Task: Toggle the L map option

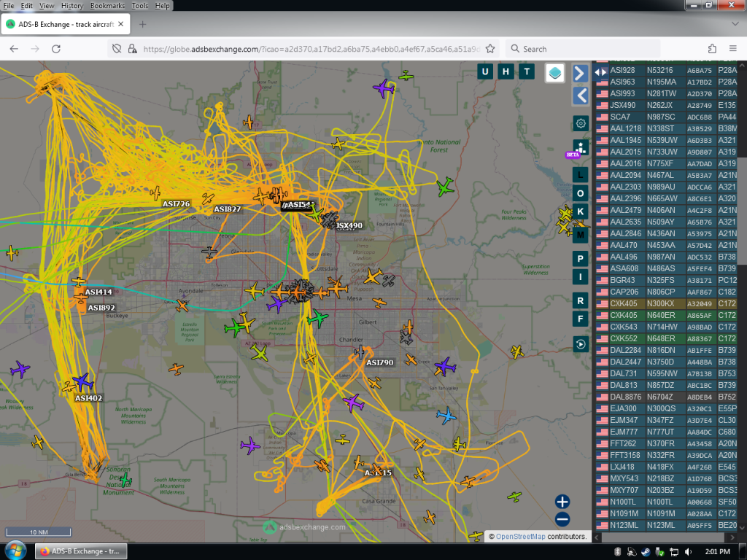Action: click(580, 175)
